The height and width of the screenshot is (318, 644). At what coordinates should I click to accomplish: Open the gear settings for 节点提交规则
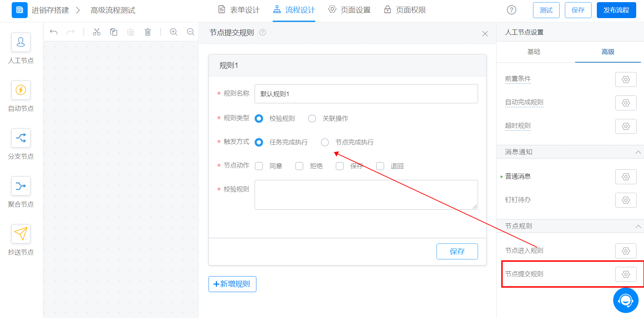click(626, 274)
